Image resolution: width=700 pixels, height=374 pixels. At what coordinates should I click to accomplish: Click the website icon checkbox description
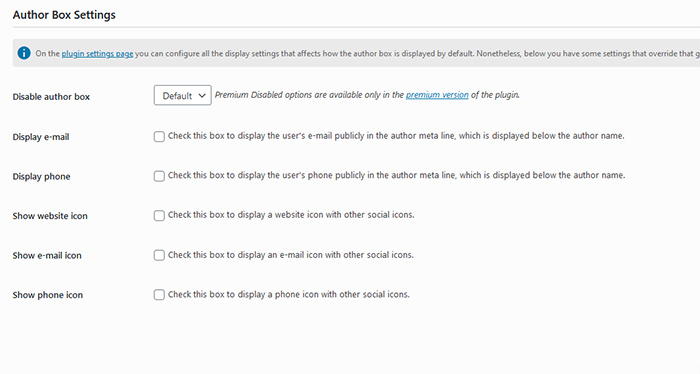[291, 215]
